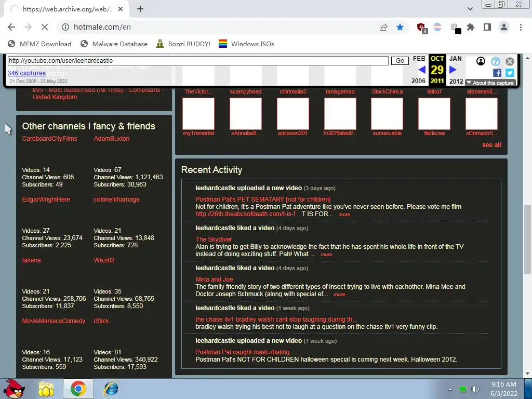Image resolution: width=532 pixels, height=399 pixels.
Task: Open colonelkharnage channel link
Action: click(117, 199)
